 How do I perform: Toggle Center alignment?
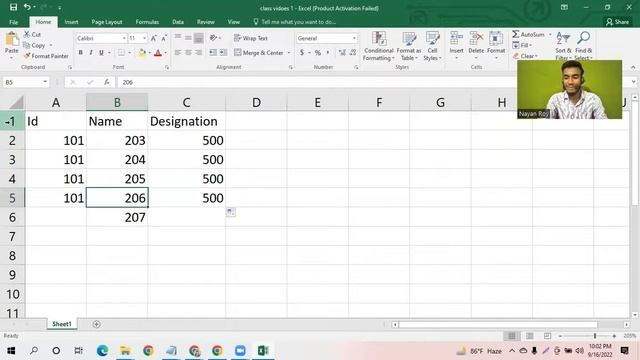pyautogui.click(x=188, y=53)
